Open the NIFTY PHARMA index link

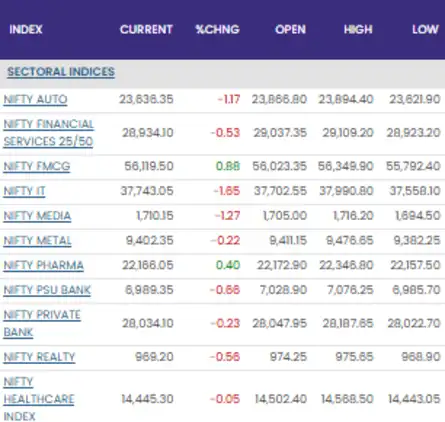pyautogui.click(x=44, y=265)
